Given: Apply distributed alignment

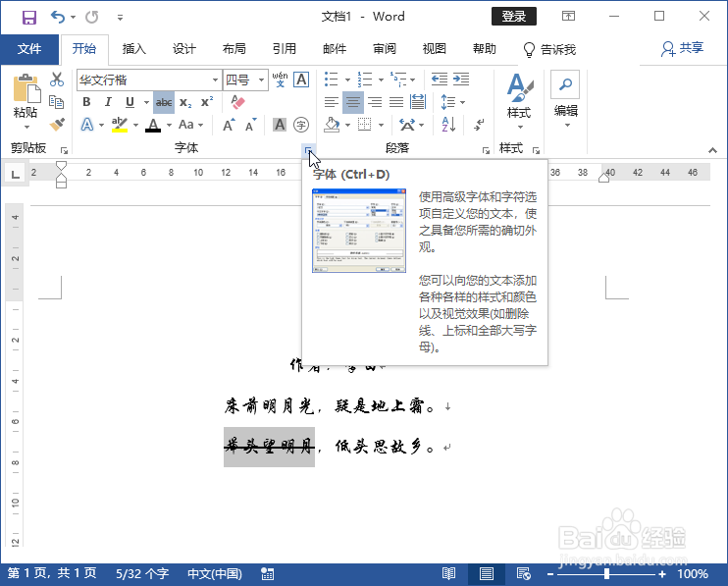Looking at the screenshot, I should click(x=418, y=102).
